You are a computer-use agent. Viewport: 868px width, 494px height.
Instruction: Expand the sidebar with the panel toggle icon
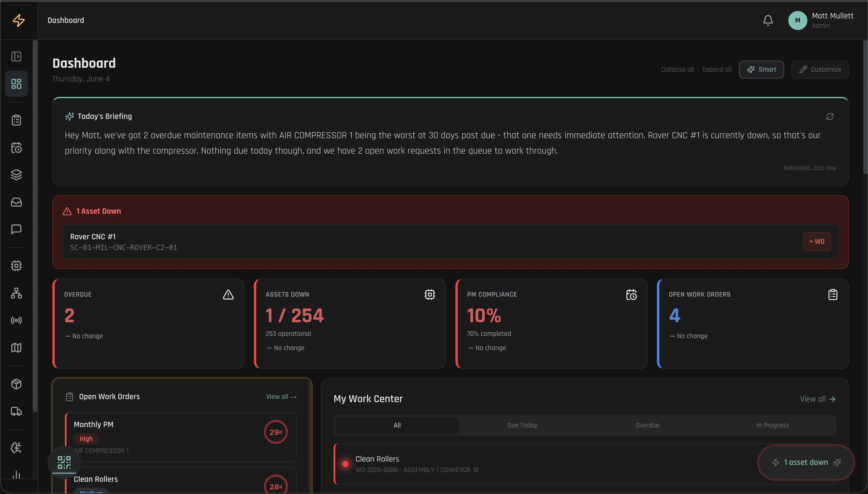click(16, 56)
